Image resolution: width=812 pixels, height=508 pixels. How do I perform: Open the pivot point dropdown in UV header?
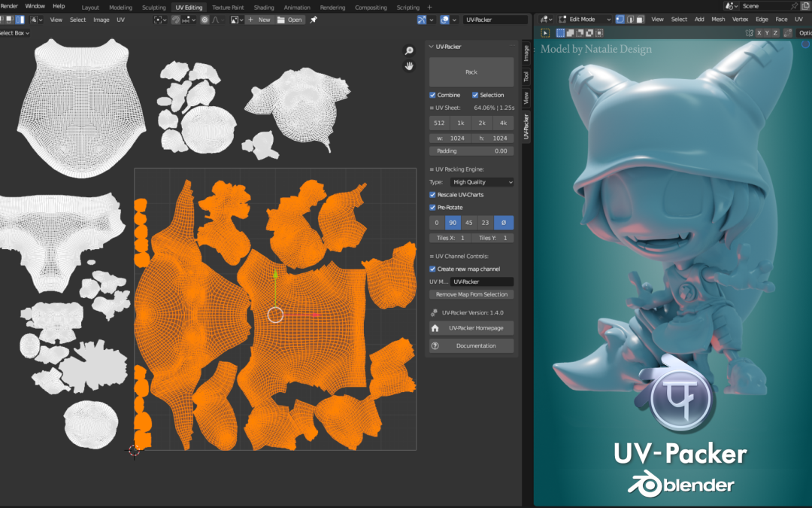tap(160, 20)
